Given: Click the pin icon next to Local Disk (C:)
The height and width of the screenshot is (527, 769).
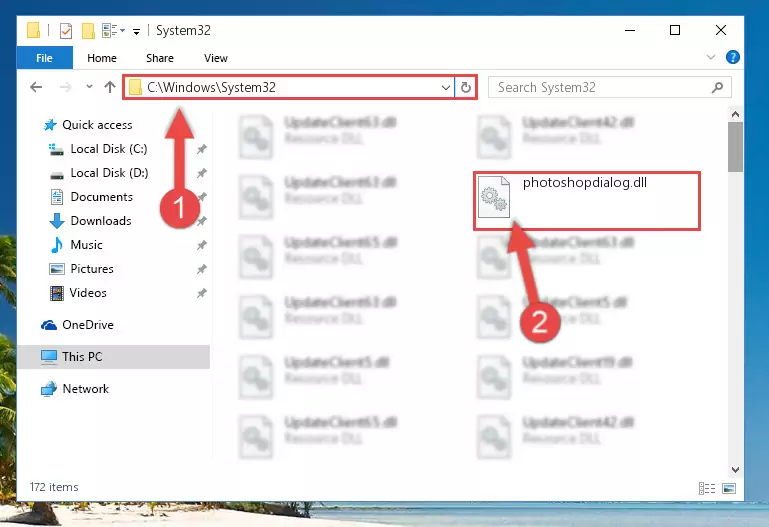Looking at the screenshot, I should [x=202, y=149].
